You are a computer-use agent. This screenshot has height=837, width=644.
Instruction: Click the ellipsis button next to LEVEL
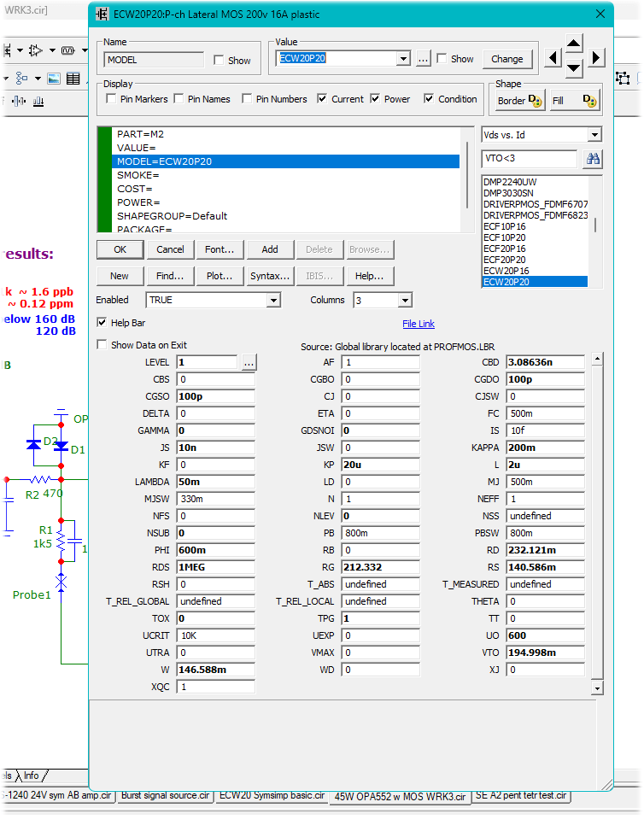[x=249, y=362]
